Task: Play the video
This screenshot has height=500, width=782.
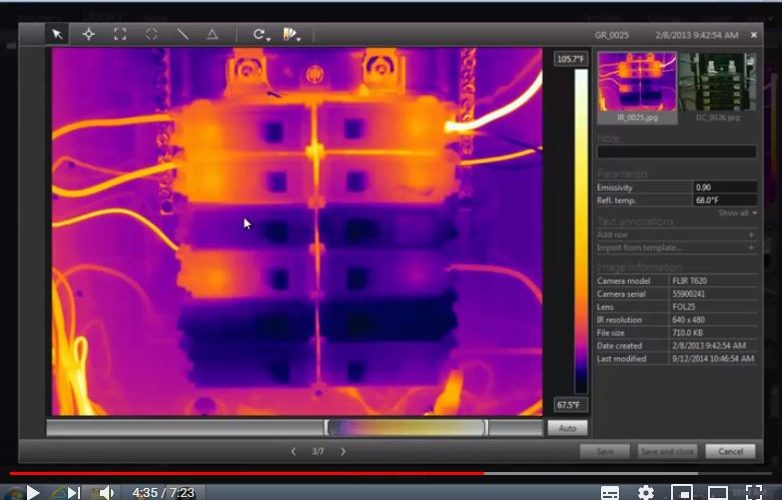Action: tap(32, 493)
